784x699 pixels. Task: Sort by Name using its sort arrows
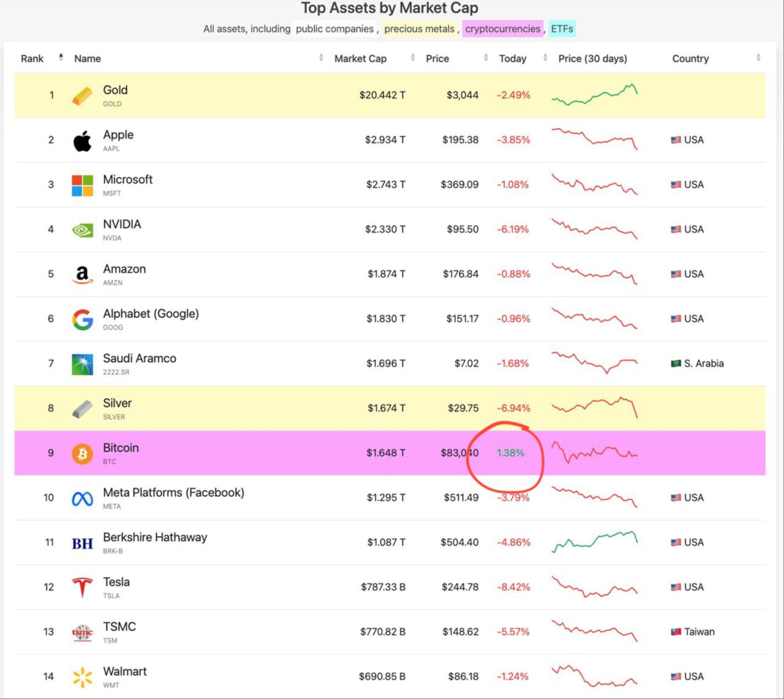tap(321, 58)
